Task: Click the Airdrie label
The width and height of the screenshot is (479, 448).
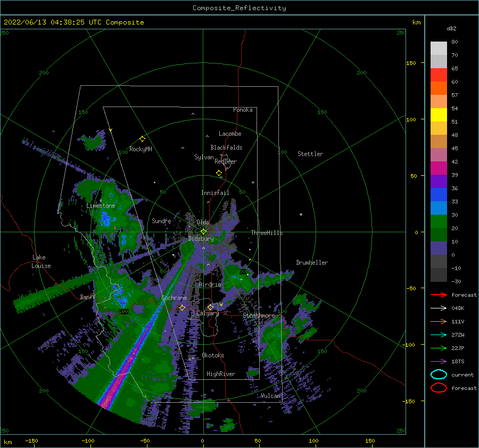Action: (210, 284)
